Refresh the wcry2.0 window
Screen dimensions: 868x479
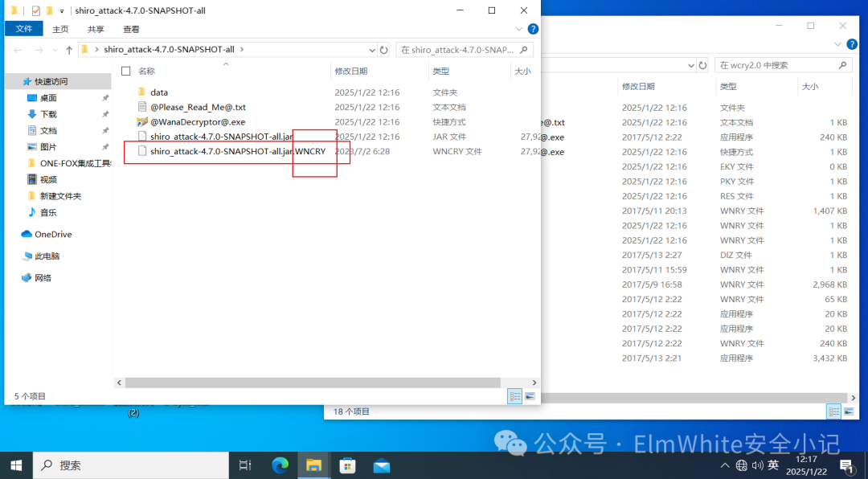point(702,65)
